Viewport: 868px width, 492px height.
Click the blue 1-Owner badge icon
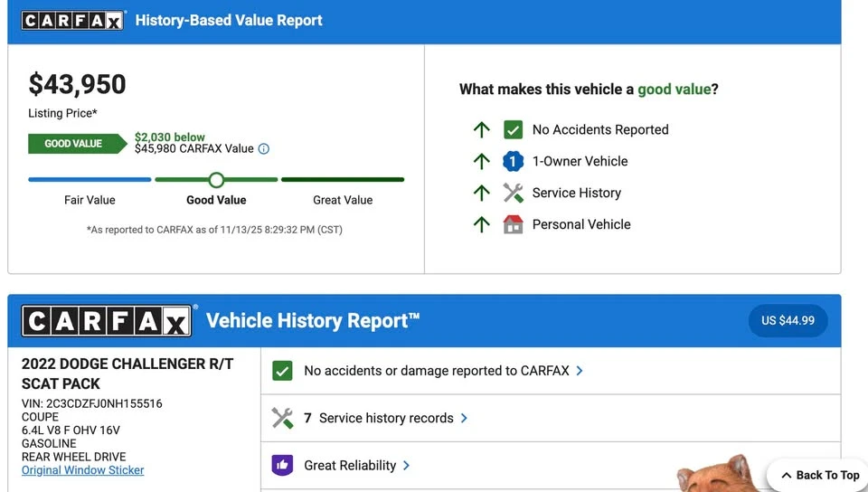point(514,161)
